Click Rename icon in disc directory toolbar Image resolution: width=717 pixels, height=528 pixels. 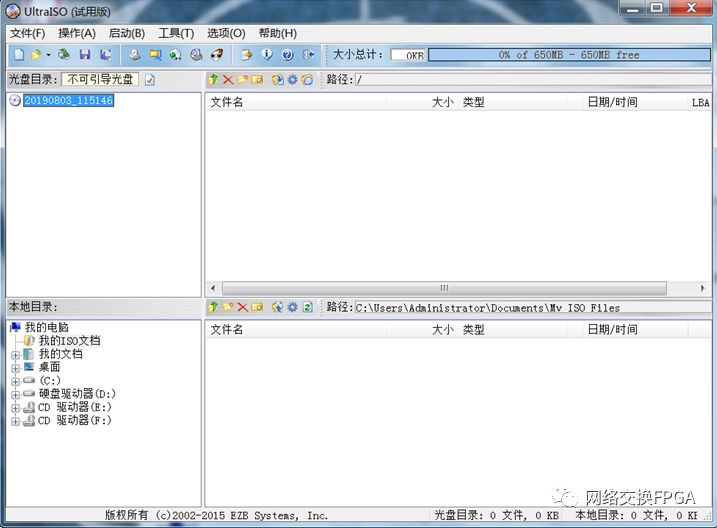pyautogui.click(x=257, y=80)
